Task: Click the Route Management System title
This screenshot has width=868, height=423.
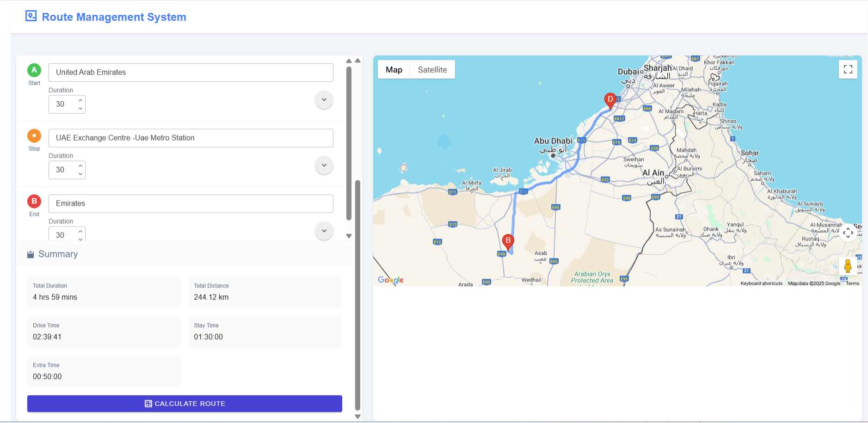Action: [114, 17]
